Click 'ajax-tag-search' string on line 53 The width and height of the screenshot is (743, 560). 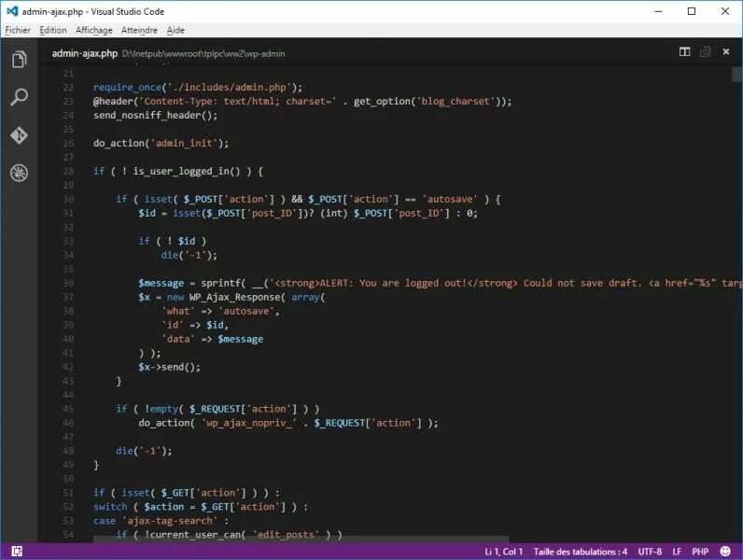[170, 521]
